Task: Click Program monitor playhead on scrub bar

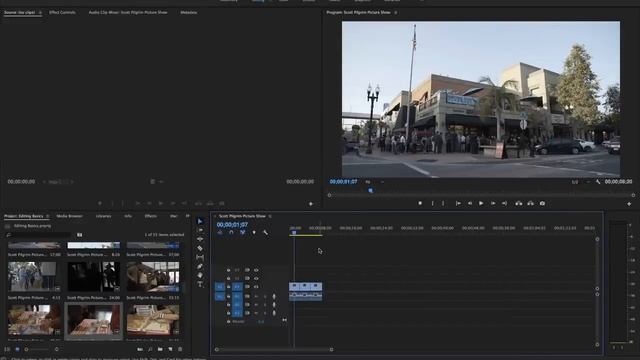Action: (371, 191)
